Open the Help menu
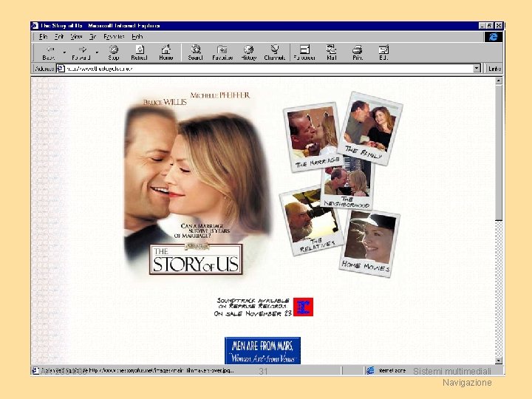The width and height of the screenshot is (532, 399). coord(137,37)
